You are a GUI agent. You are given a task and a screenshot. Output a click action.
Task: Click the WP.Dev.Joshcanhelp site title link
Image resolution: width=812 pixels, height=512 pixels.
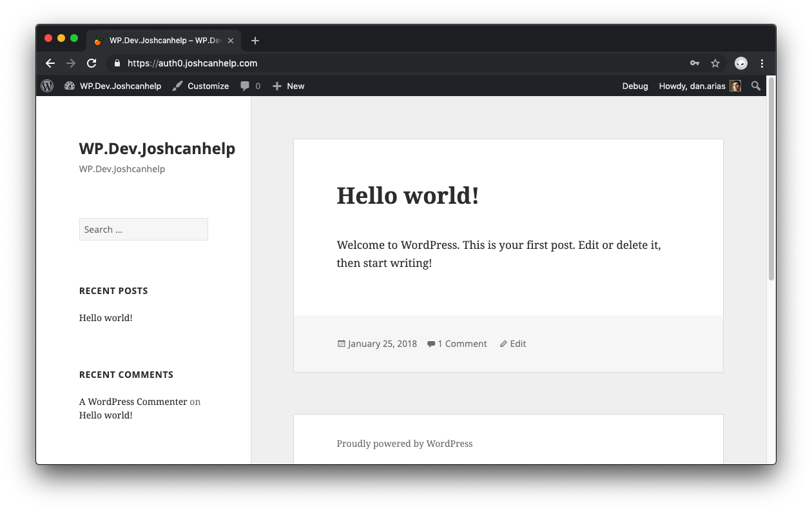[157, 148]
